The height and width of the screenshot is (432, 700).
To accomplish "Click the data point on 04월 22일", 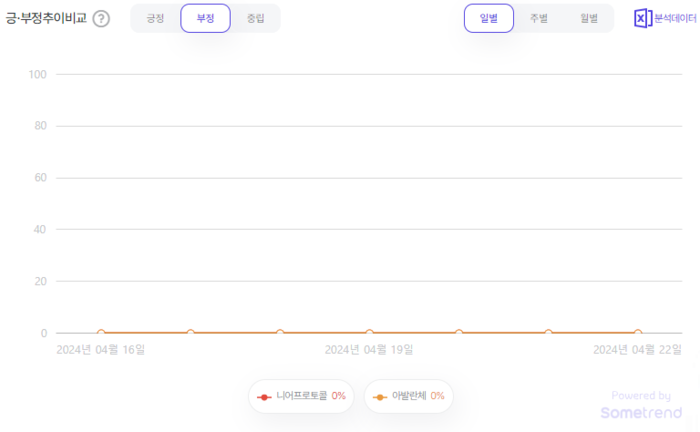I will point(638,332).
